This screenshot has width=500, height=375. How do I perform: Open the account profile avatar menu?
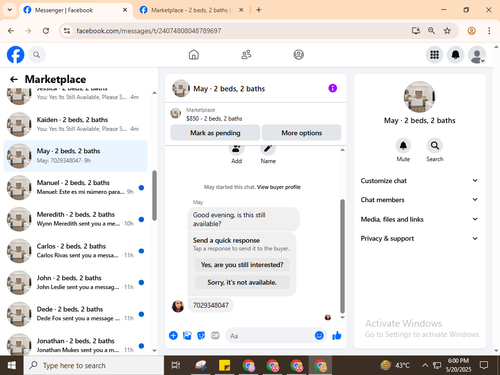coord(477,55)
